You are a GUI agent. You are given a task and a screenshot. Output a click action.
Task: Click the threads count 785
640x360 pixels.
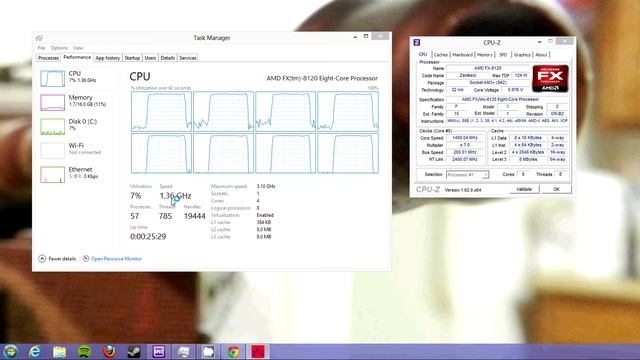[x=165, y=216]
